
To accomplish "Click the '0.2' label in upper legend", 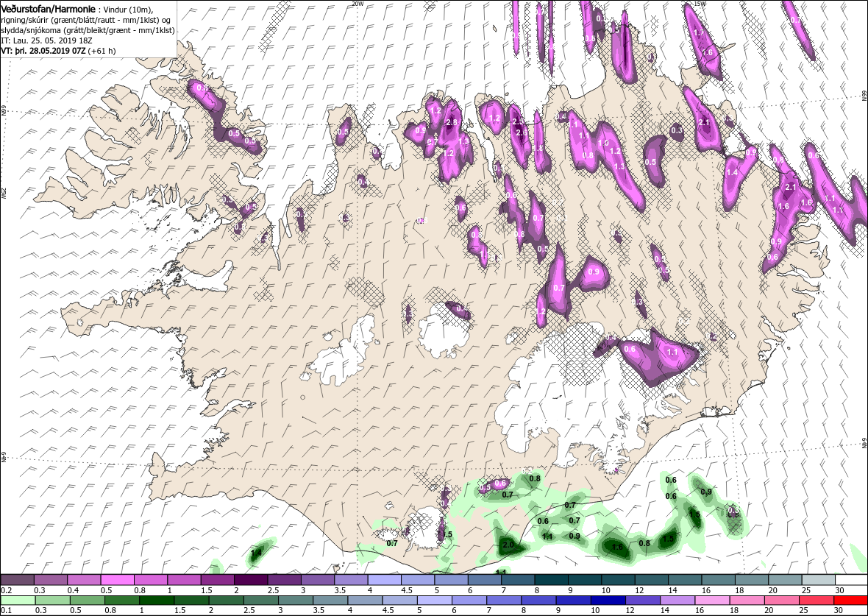I will pyautogui.click(x=7, y=590).
